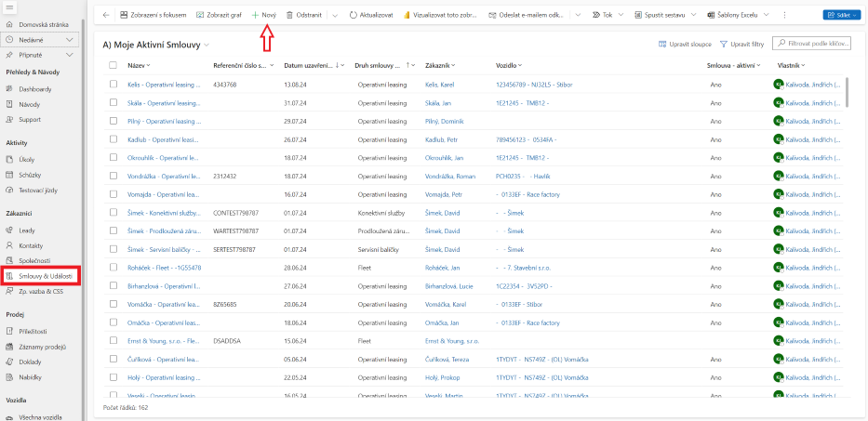Open the 'A) Moje Aktivní Smlouvy' view dropdown

pyautogui.click(x=207, y=45)
